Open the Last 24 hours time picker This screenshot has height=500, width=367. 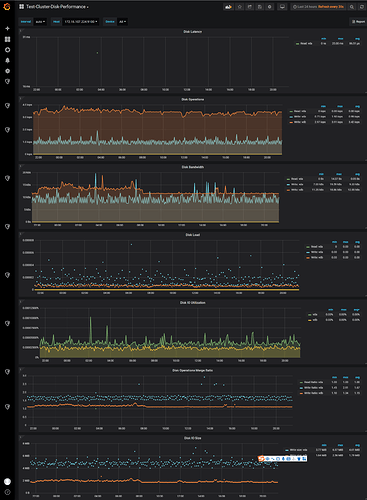click(318, 7)
